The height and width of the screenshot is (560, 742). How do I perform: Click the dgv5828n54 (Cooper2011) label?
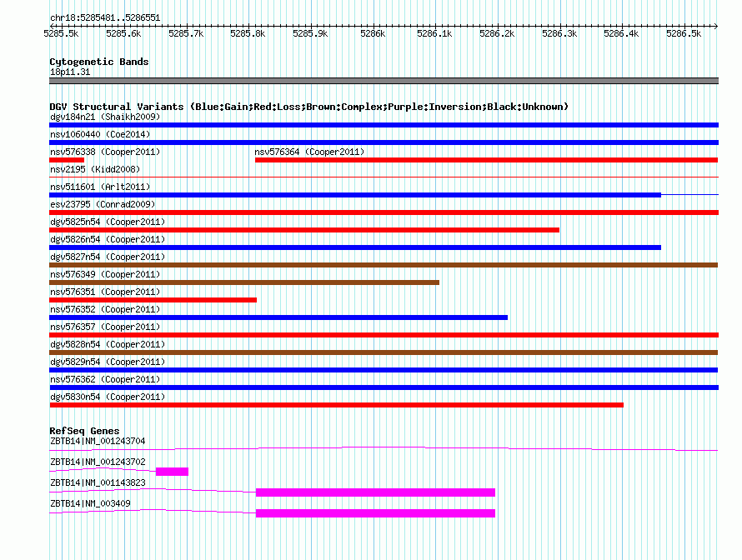[108, 344]
